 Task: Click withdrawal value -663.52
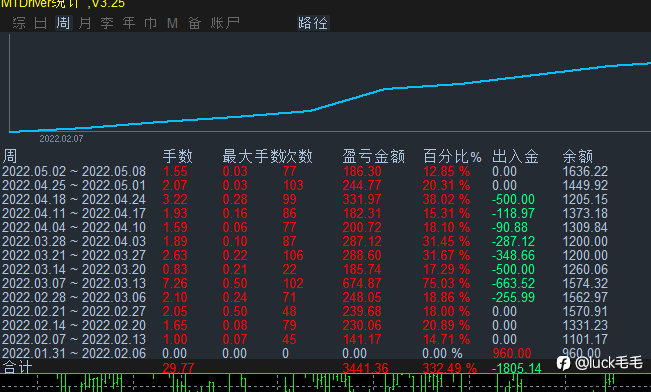pyautogui.click(x=514, y=284)
